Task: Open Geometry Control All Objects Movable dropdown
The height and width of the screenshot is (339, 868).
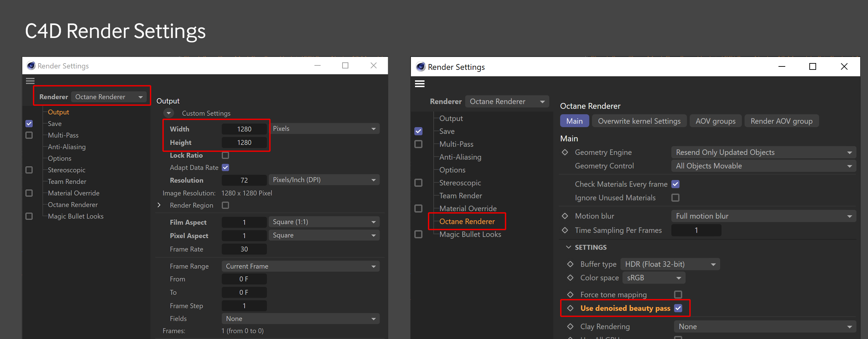Action: (x=764, y=166)
